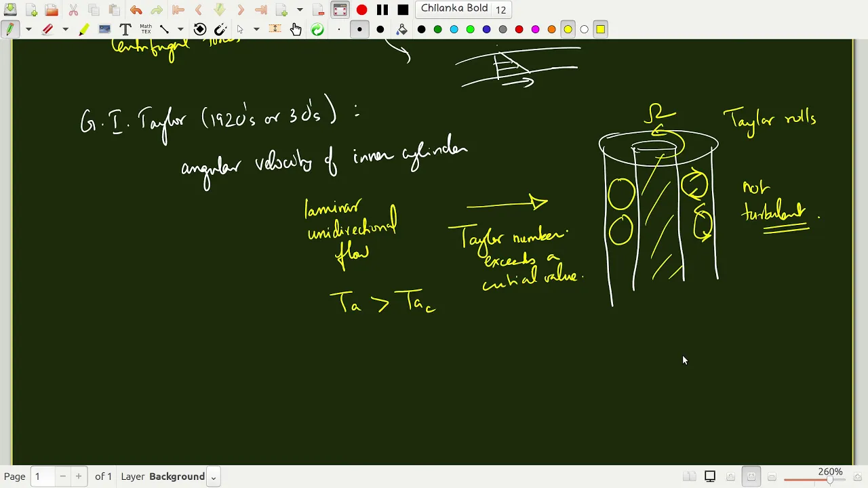
Task: Click the Save document icon
Action: pyautogui.click(x=10, y=9)
